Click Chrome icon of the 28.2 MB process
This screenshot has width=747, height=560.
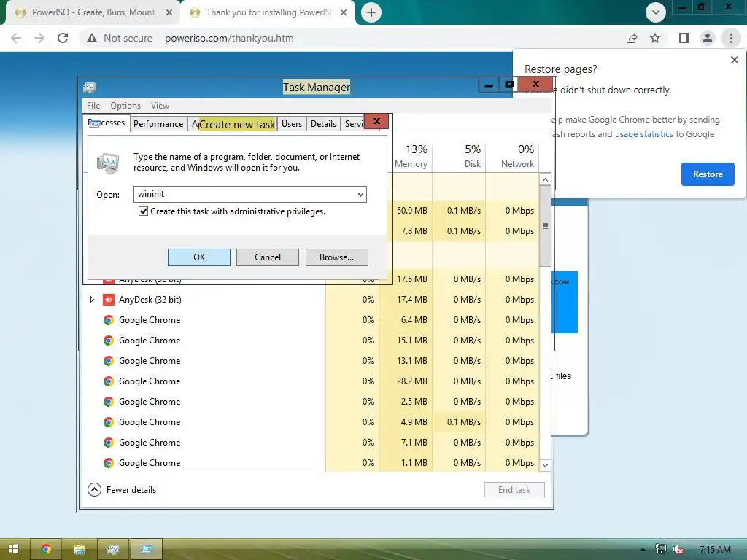pyautogui.click(x=109, y=381)
